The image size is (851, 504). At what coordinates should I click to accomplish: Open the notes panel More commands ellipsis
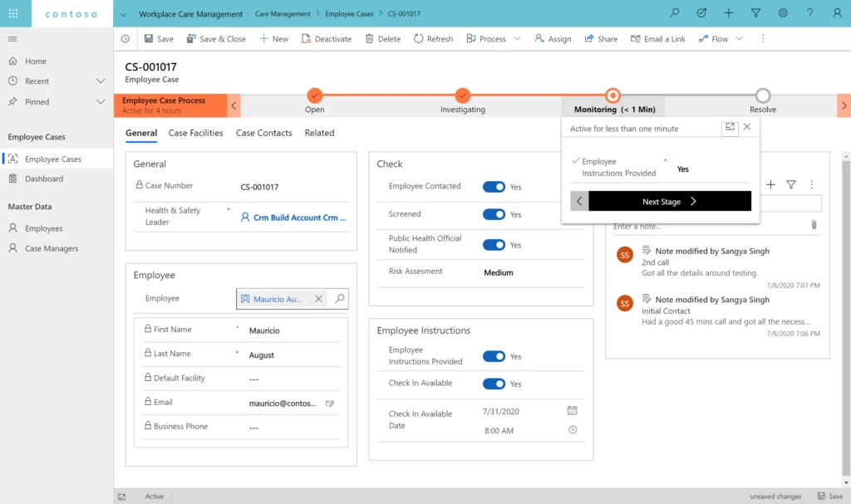click(x=812, y=184)
